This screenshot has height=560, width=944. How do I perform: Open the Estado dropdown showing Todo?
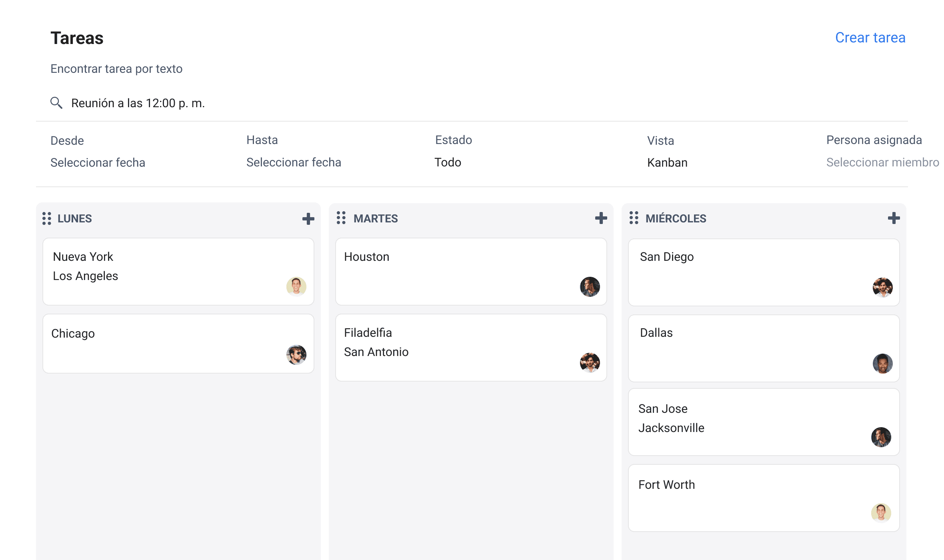click(x=448, y=162)
